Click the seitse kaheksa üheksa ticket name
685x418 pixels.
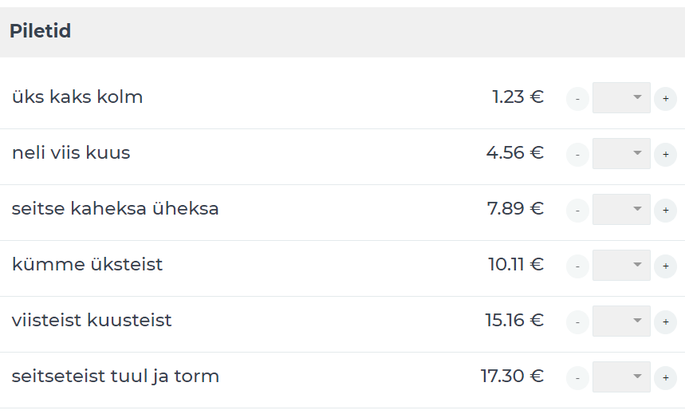point(115,208)
